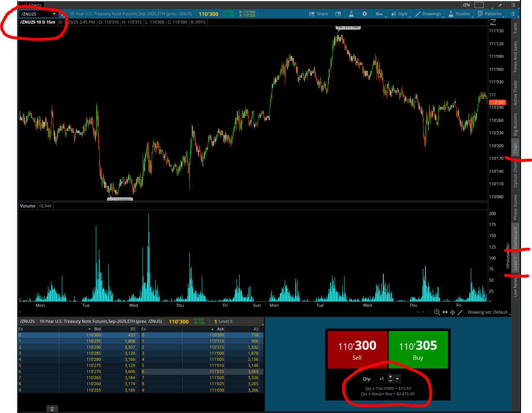The image size is (532, 413).
Task: Expand the /ZNU25 symbol dropdown
Action: point(54,14)
